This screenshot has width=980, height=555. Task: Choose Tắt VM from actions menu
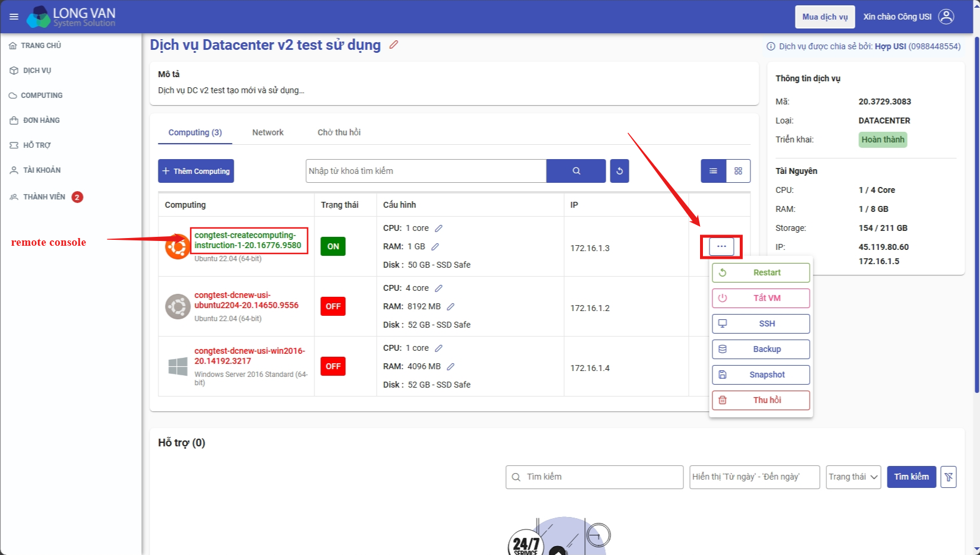point(761,298)
